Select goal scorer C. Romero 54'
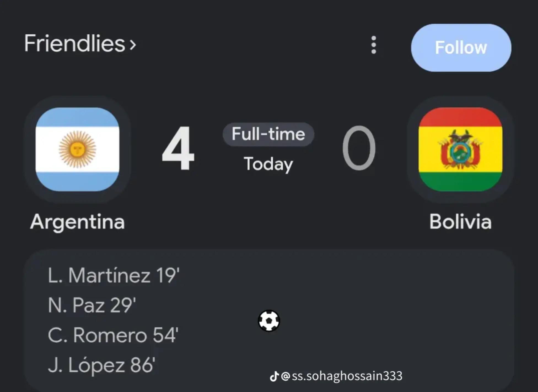Viewport: 538px width, 392px height. 113,335
